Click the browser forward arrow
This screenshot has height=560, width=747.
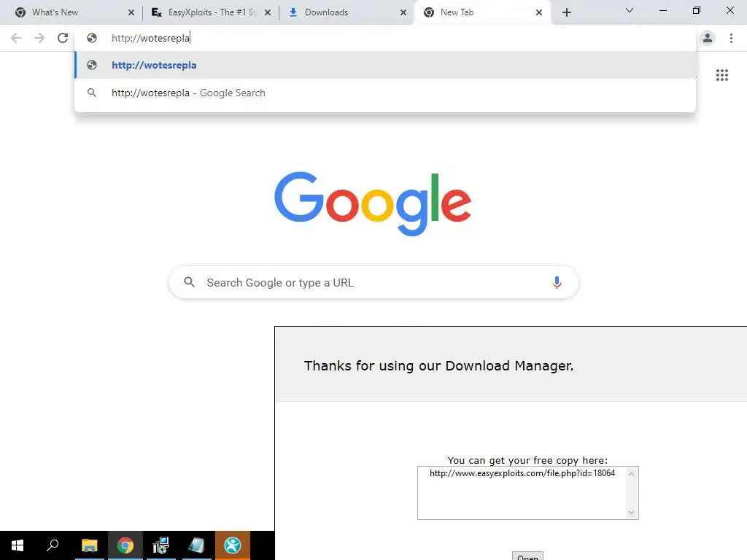click(39, 38)
